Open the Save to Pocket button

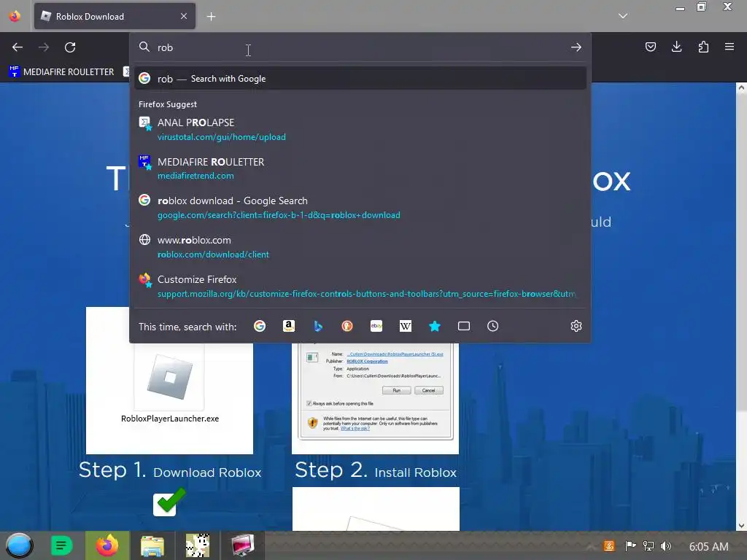tap(650, 47)
